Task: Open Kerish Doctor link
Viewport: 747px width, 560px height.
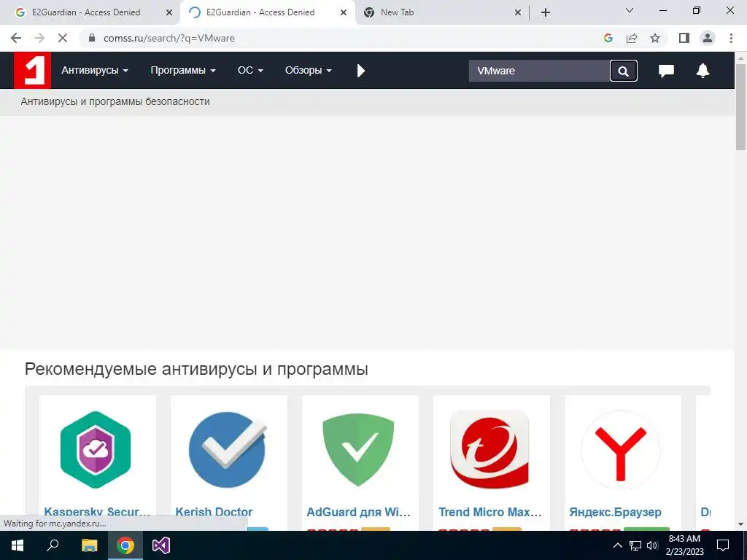Action: coord(214,512)
